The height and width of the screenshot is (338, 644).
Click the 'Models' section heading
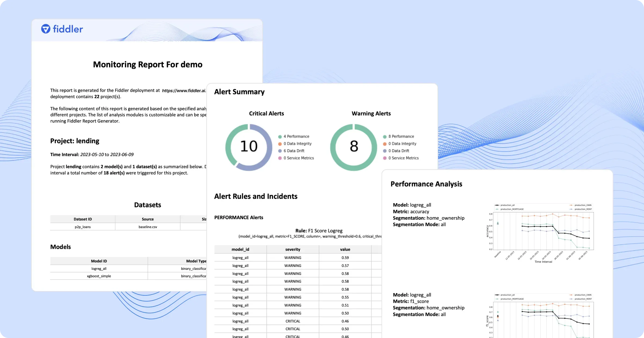point(60,247)
